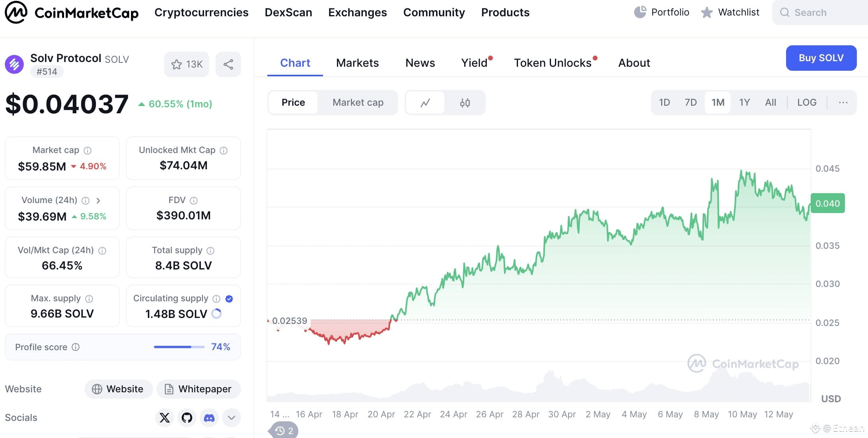This screenshot has height=438, width=868.
Task: Expand Volume (24h) details arrow
Action: point(98,201)
